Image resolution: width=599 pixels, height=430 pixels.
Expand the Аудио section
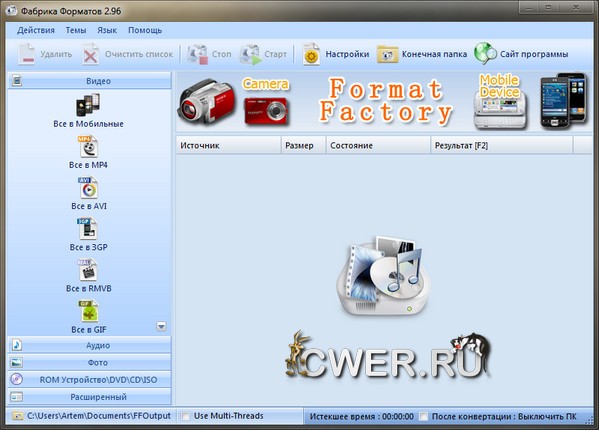89,345
